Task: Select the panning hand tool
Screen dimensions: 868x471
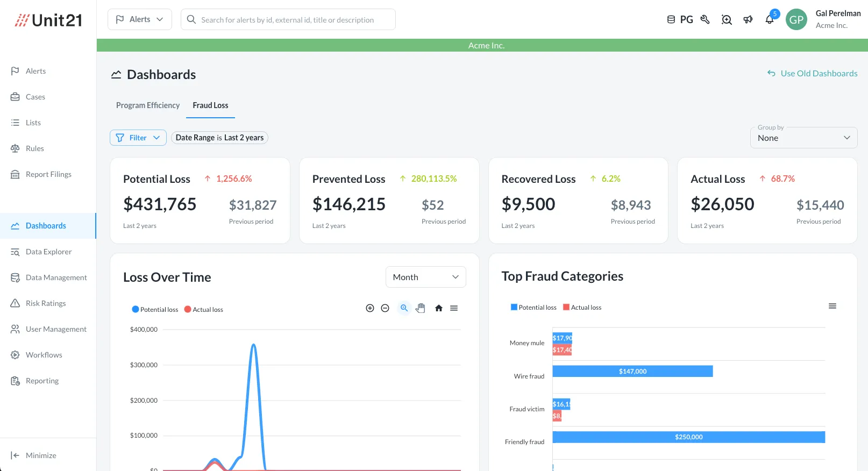Action: click(421, 308)
